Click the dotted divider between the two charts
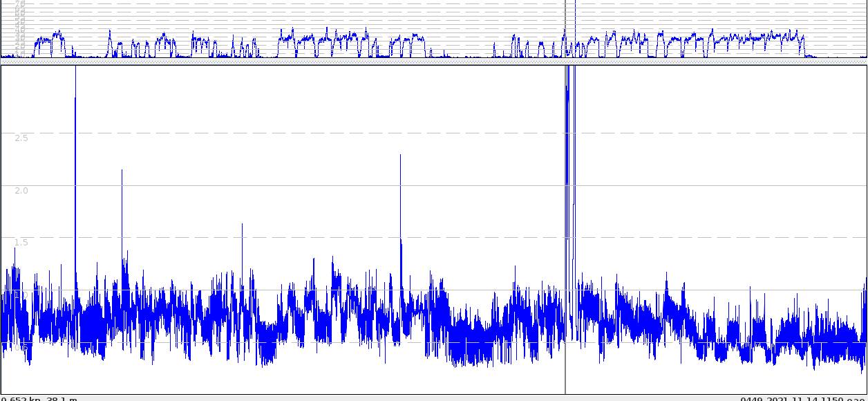The width and height of the screenshot is (868, 401). point(434,61)
